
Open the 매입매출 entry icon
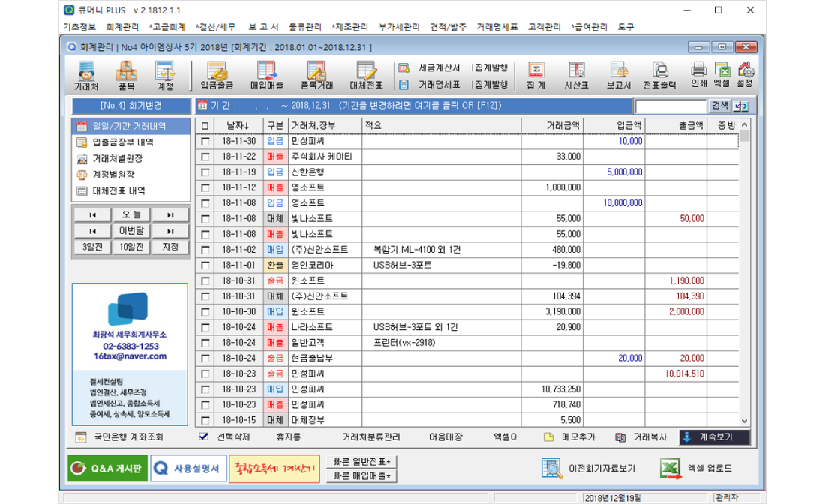[267, 76]
